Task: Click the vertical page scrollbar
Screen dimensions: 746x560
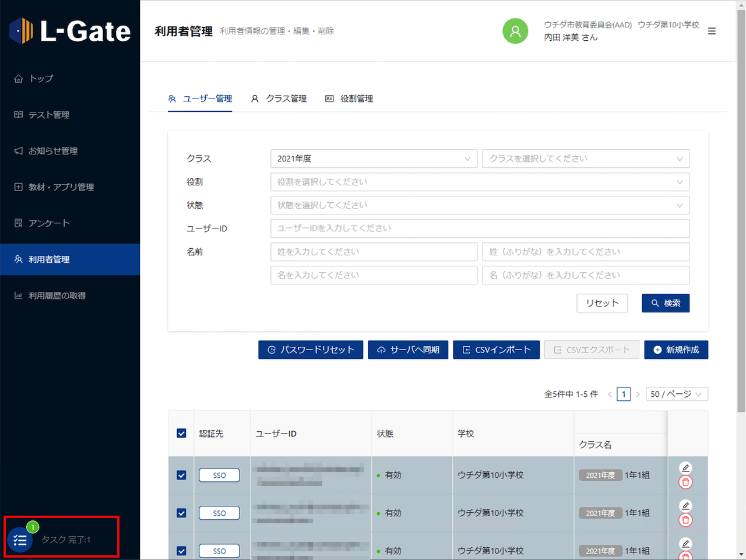Action: point(741,233)
